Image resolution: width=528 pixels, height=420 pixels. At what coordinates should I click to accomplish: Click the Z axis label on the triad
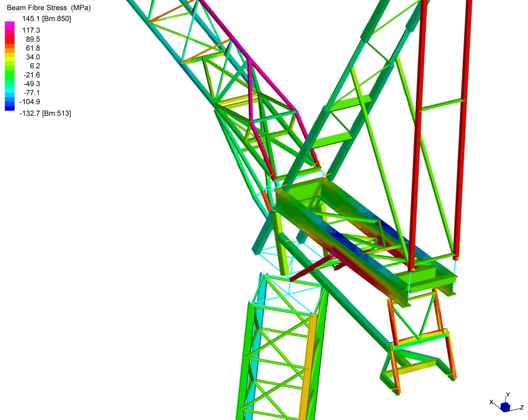[x=520, y=406]
